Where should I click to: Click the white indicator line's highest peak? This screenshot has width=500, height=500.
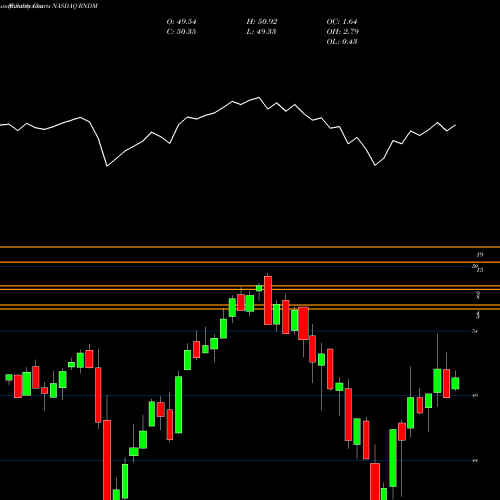coord(258,97)
